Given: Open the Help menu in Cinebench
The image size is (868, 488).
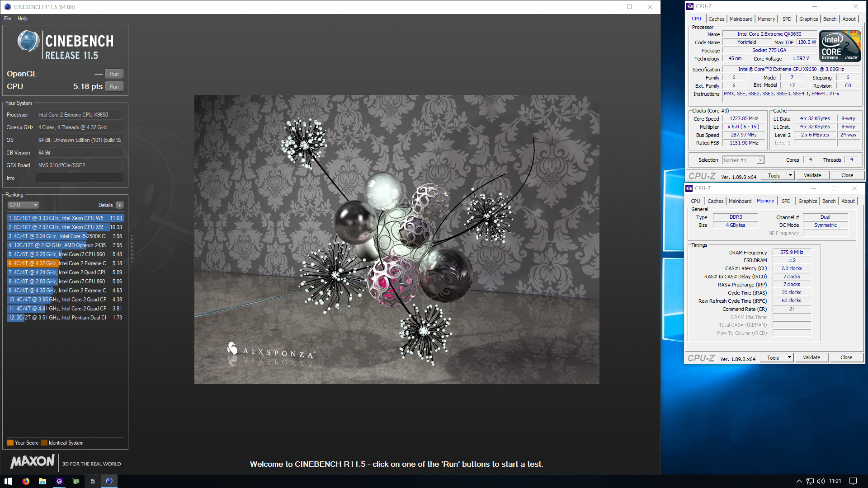Looking at the screenshot, I should point(23,19).
